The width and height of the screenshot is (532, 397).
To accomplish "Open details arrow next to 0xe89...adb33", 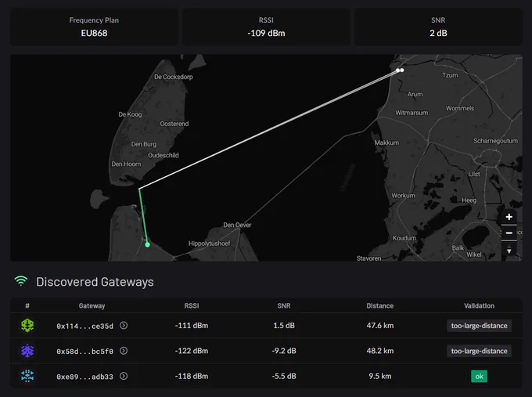I will (124, 376).
